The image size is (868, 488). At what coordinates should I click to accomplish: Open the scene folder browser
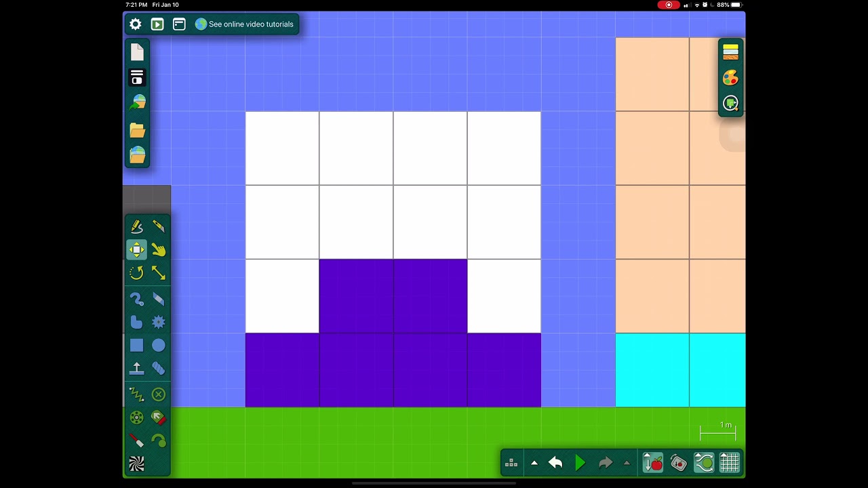tap(138, 130)
